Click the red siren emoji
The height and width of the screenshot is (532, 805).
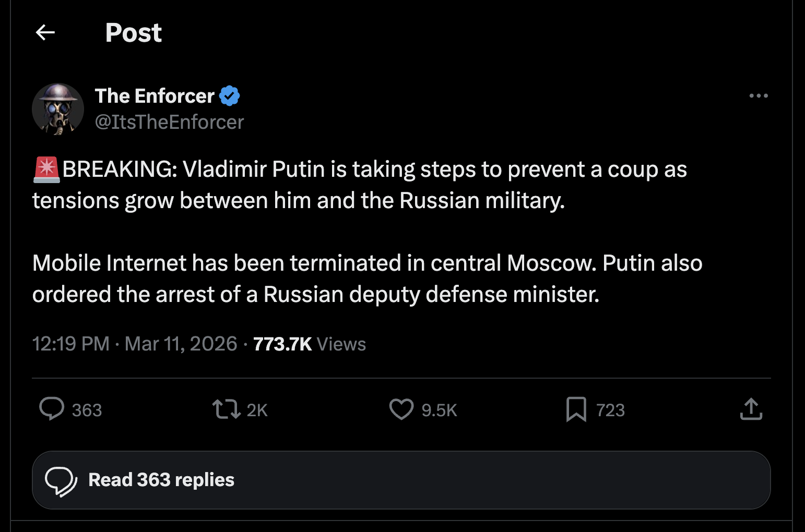pyautogui.click(x=46, y=170)
